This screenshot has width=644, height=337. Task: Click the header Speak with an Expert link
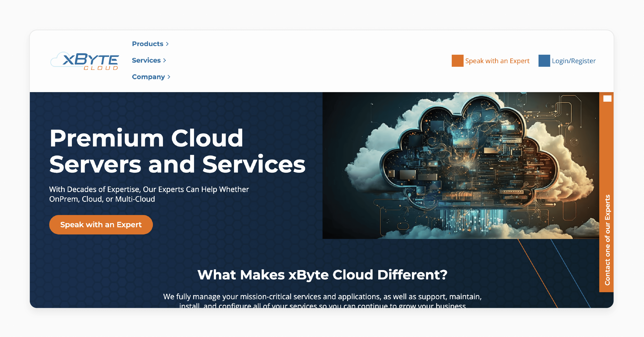[497, 61]
